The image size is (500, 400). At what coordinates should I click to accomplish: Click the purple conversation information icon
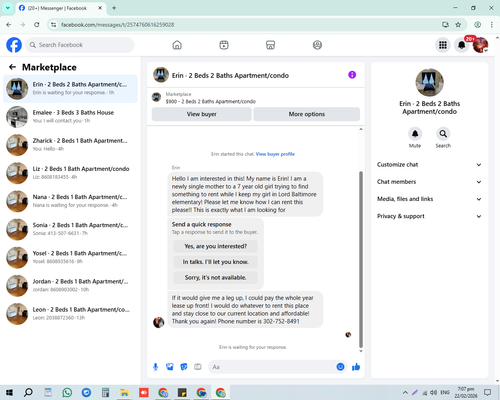(352, 75)
